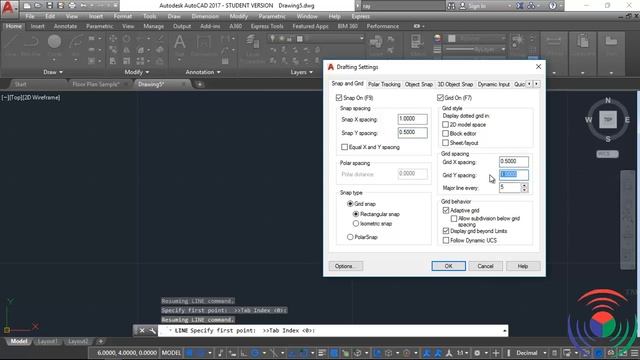Open the Decimal units dropdown in status bar
The image size is (640, 360).
click(545, 353)
